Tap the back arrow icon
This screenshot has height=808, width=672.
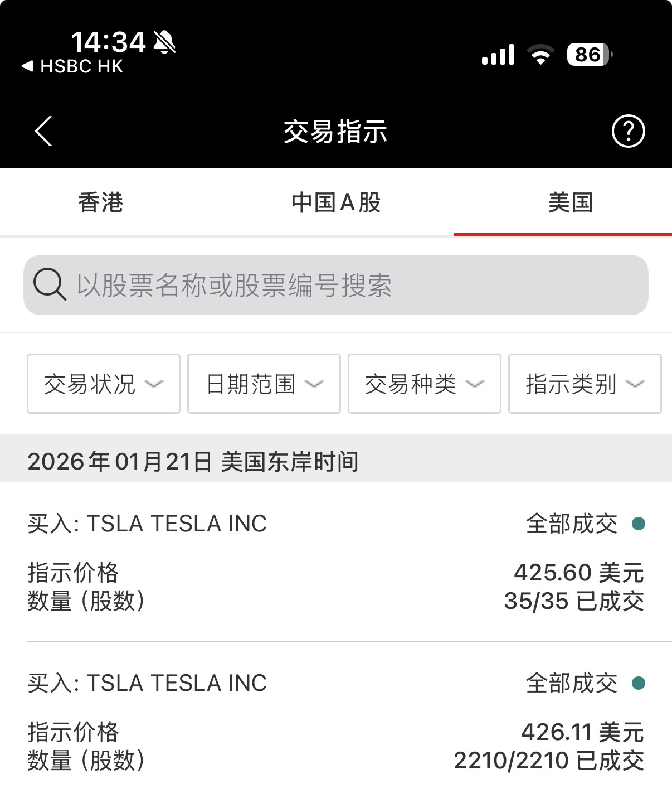coord(43,132)
